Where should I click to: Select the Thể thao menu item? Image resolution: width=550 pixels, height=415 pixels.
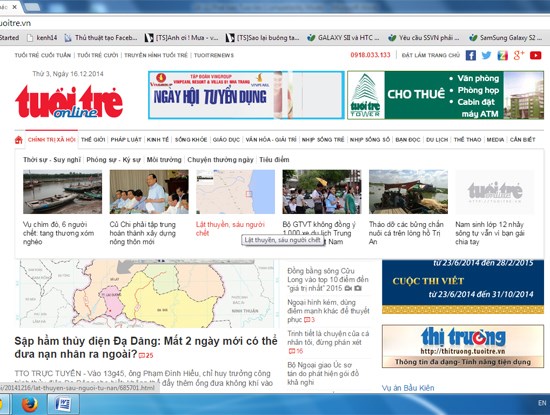[x=468, y=140]
